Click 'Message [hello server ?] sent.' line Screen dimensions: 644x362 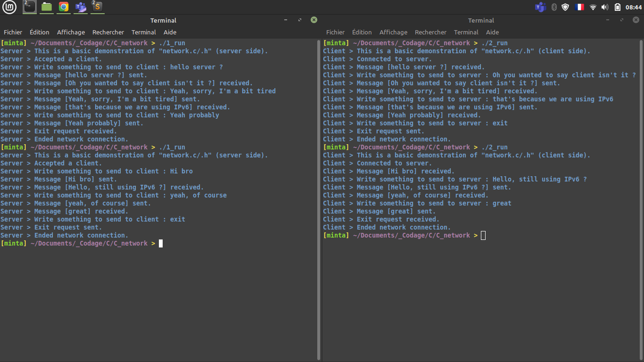(x=74, y=75)
